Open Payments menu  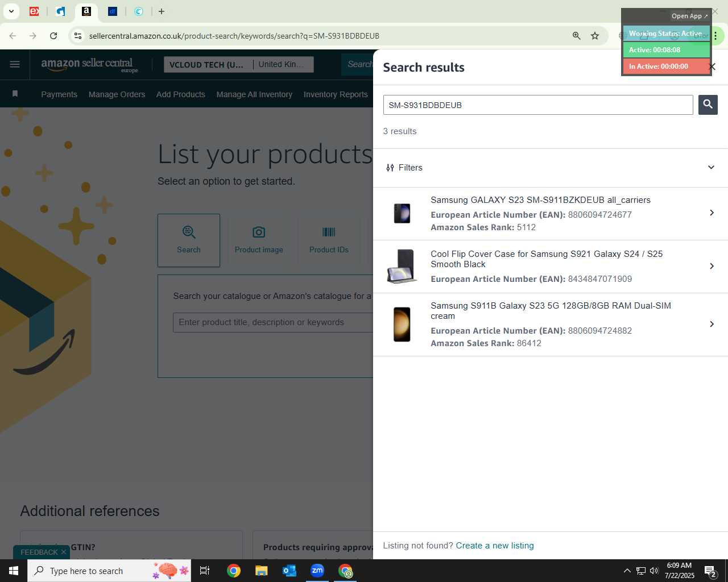point(59,94)
